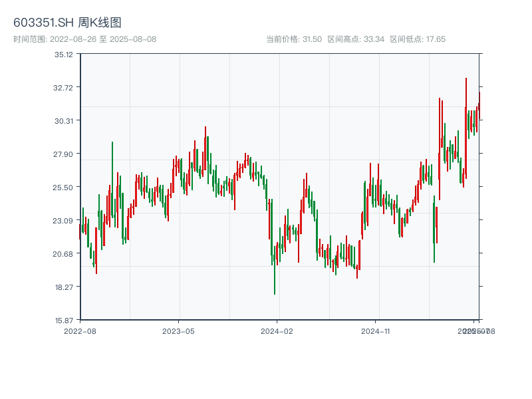This screenshot has height=399, width=532.
Task: Click the y-axis value 15.87
Action: pos(64,321)
